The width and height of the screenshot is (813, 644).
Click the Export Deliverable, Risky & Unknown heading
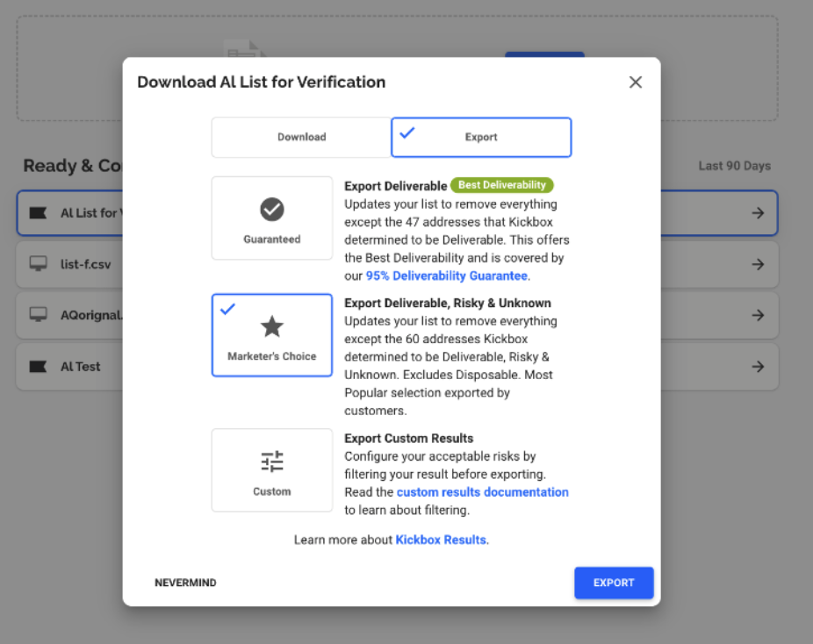tap(448, 303)
